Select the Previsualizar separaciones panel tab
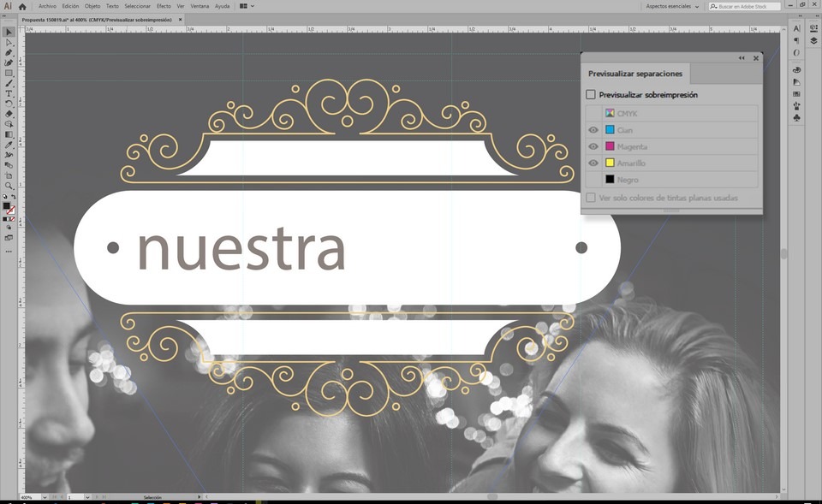This screenshot has height=504, width=822. point(635,74)
